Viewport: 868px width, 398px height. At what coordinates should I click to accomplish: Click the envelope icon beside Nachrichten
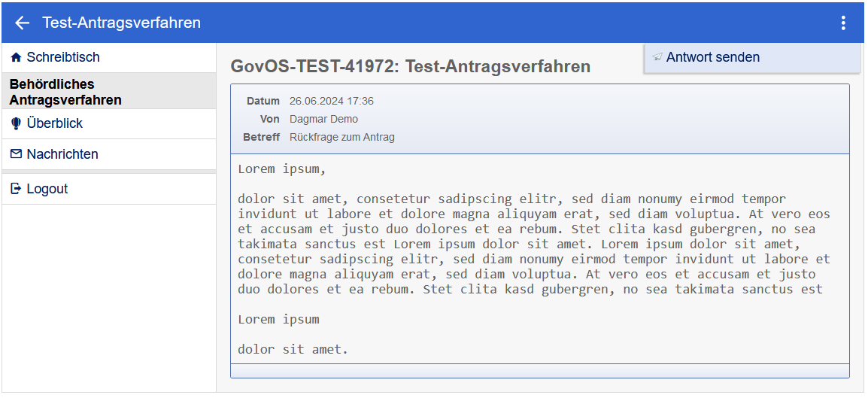click(17, 154)
